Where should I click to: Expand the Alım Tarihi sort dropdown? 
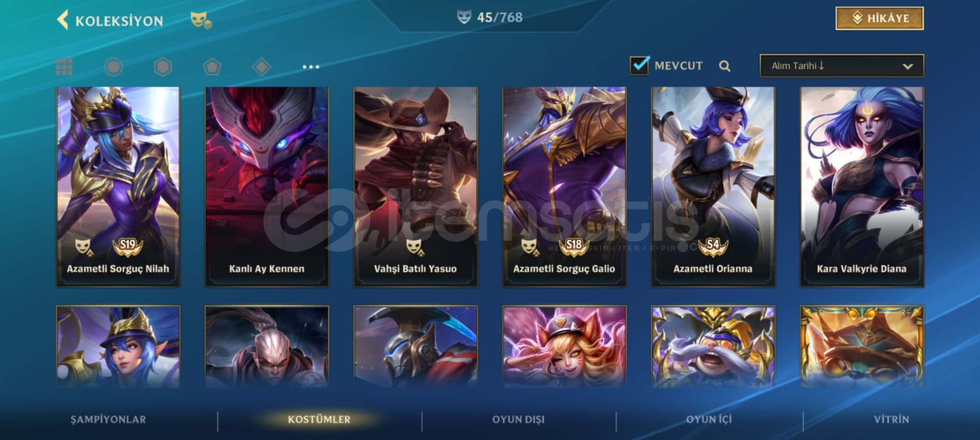842,66
